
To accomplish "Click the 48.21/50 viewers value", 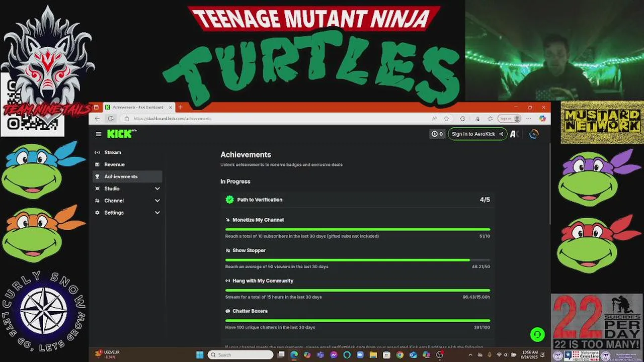I will (x=481, y=266).
